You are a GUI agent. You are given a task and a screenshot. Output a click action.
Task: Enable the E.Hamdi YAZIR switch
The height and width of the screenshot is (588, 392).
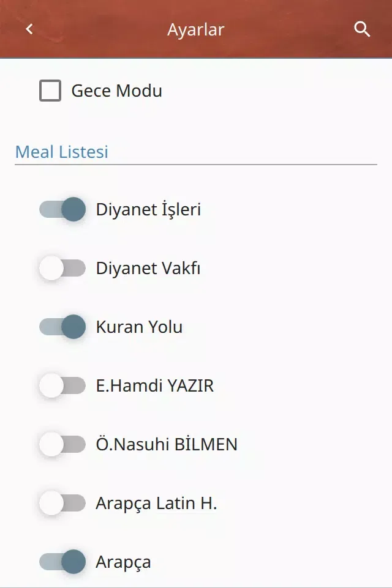click(62, 385)
